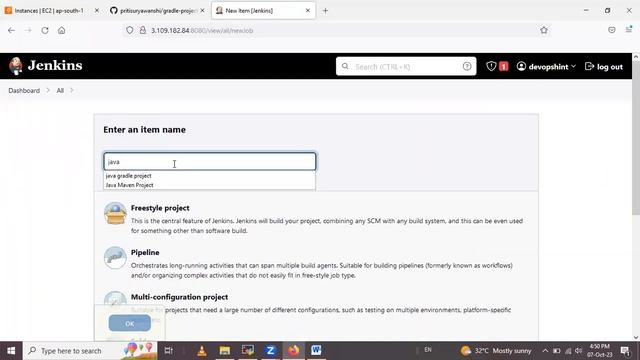Close the New Item Jenkins tab
Screen dimensions: 640x360
coord(308,11)
